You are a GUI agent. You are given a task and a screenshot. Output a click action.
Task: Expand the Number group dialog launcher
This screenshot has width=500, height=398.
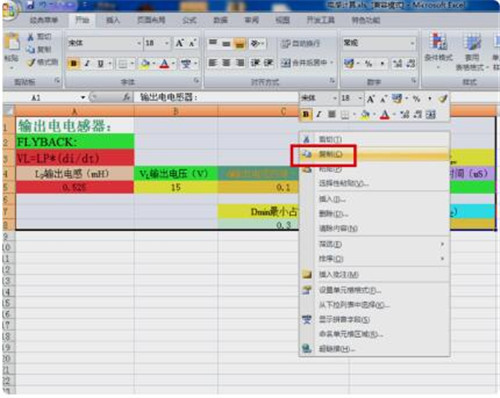pos(413,80)
